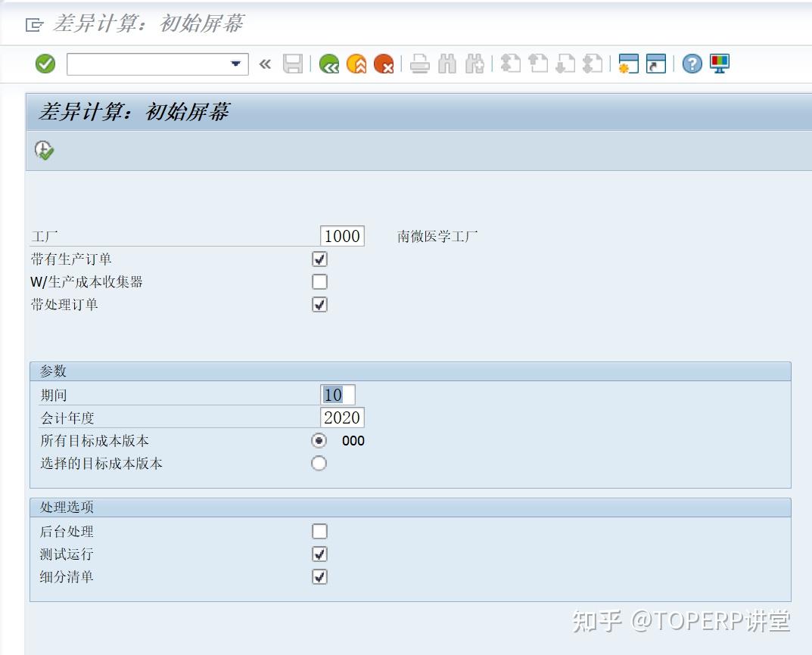Cancel the transaction with the red X icon
The image size is (812, 655).
point(383,64)
